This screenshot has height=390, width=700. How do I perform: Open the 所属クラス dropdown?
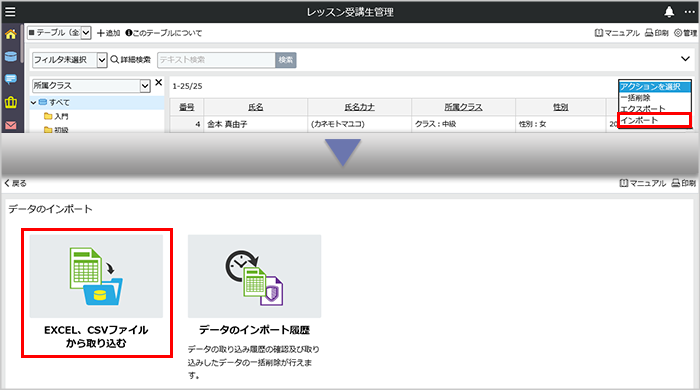coord(91,85)
